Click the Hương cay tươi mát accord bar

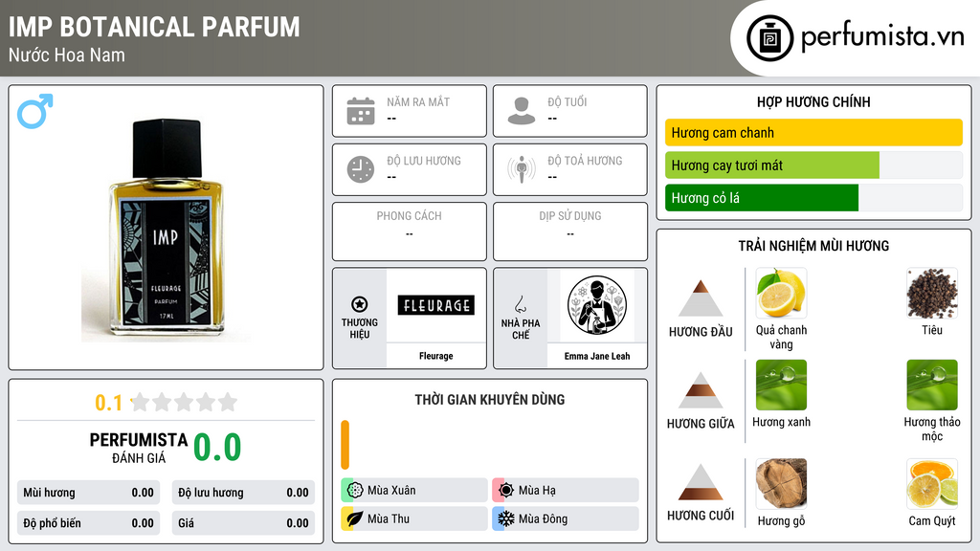pyautogui.click(x=813, y=165)
